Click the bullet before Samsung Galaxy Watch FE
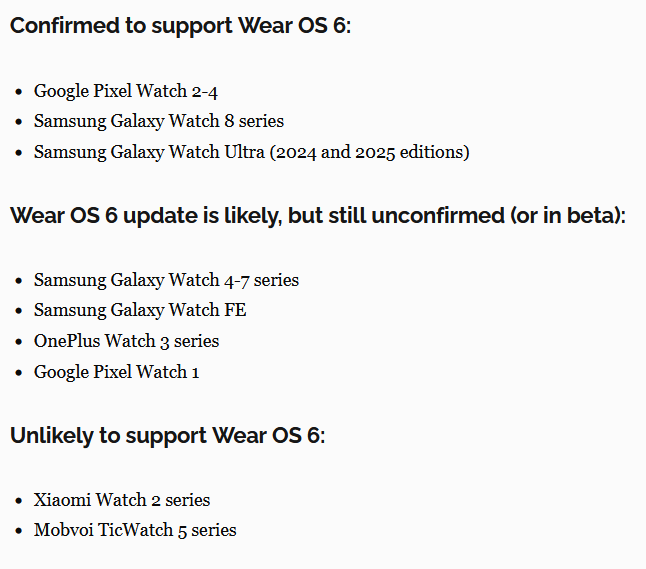 click(x=19, y=311)
